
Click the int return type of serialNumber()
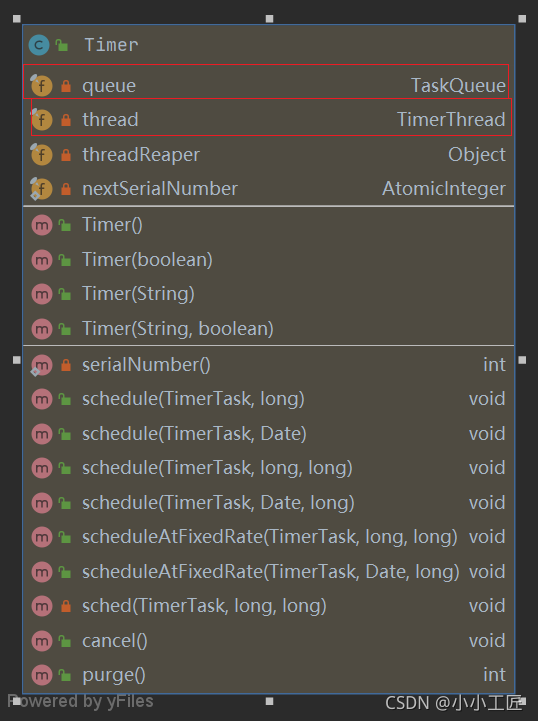click(x=494, y=365)
